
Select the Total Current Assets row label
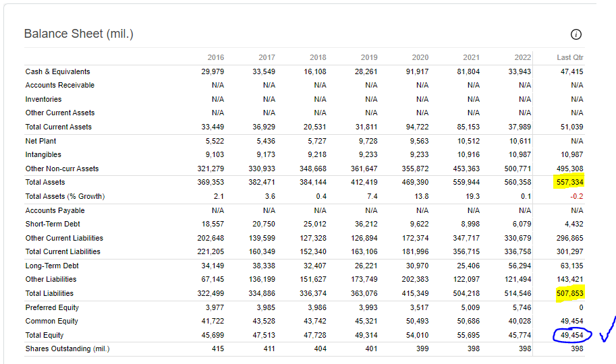[x=59, y=127]
